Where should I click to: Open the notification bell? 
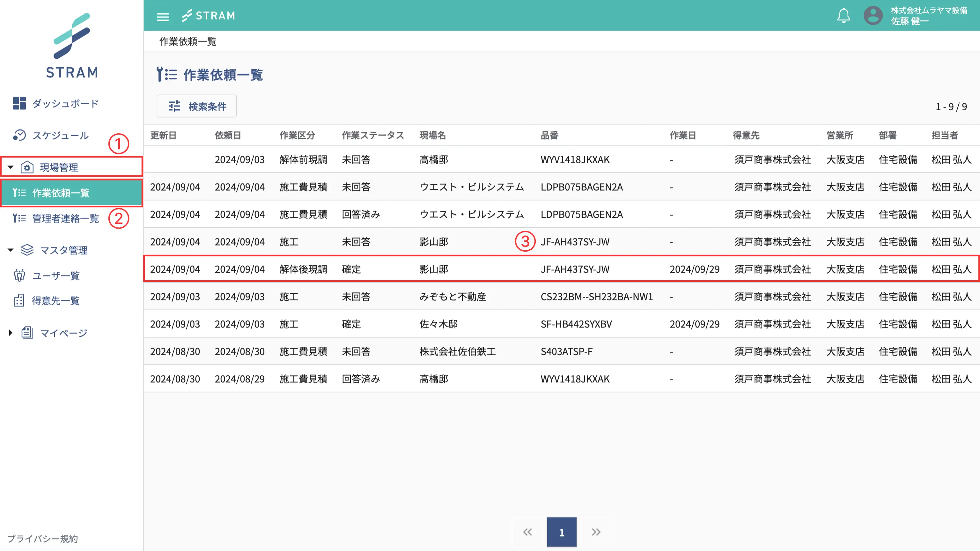click(x=844, y=16)
